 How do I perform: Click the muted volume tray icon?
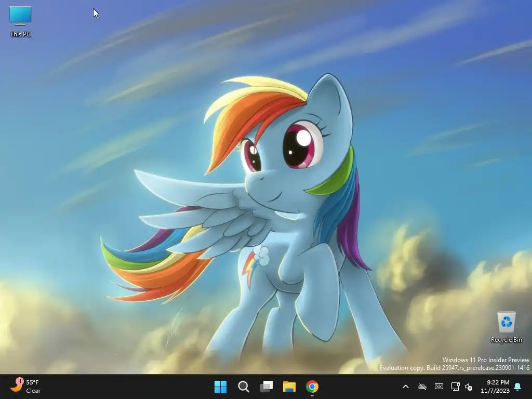click(x=469, y=387)
